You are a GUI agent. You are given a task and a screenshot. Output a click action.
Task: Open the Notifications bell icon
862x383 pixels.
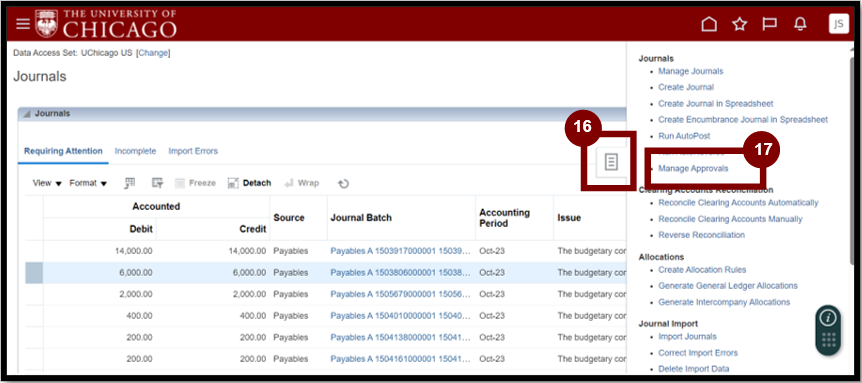(x=800, y=24)
